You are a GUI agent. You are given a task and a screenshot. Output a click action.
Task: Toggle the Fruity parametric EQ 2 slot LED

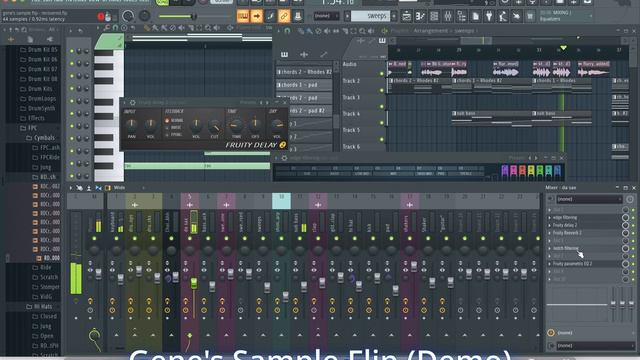[633, 264]
